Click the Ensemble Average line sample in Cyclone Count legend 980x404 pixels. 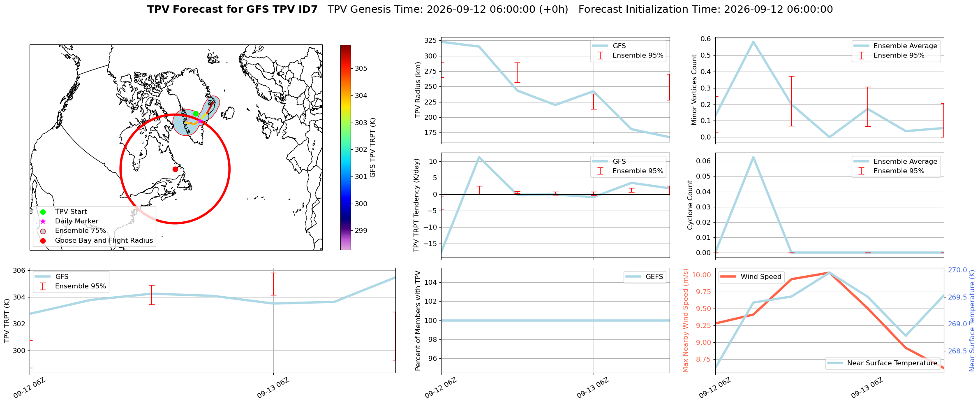pos(861,162)
